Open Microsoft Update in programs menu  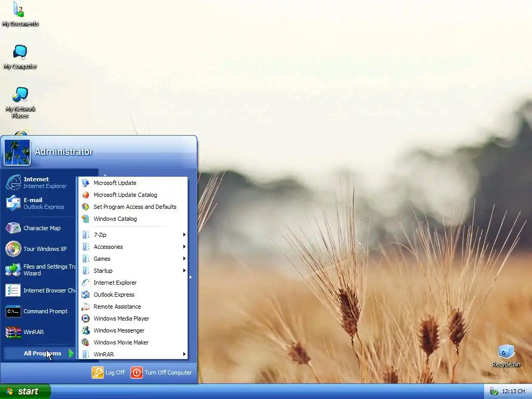pos(133,183)
